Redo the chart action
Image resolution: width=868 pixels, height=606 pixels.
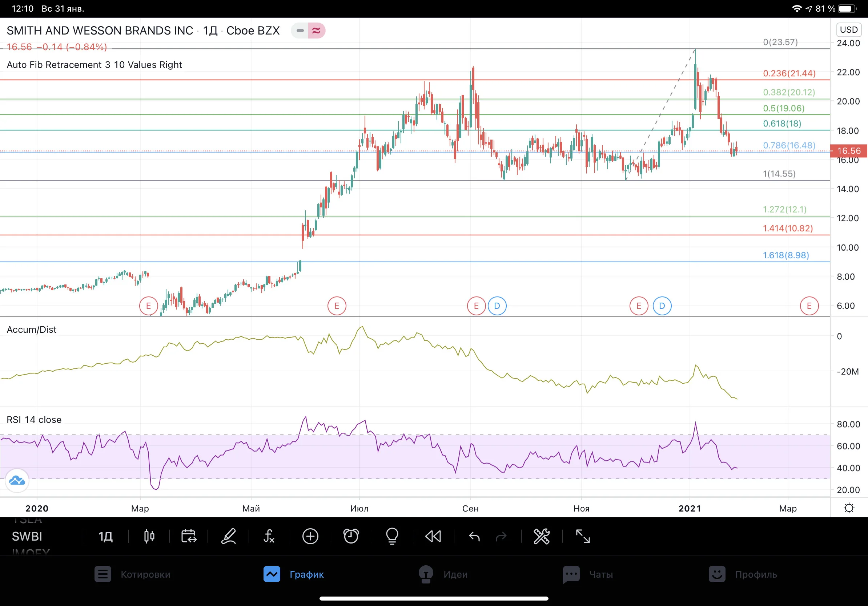(x=501, y=536)
